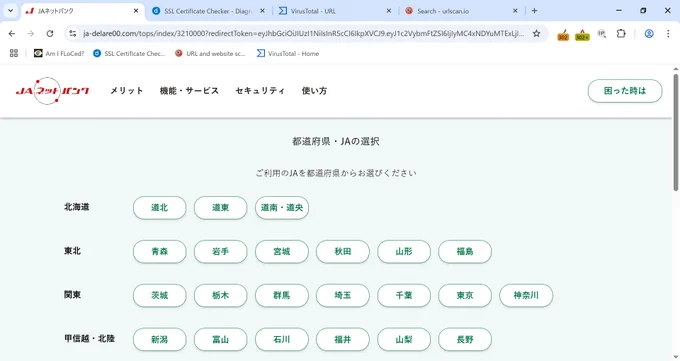
Task: Pick 埼玉 prefecture button
Action: click(x=343, y=295)
